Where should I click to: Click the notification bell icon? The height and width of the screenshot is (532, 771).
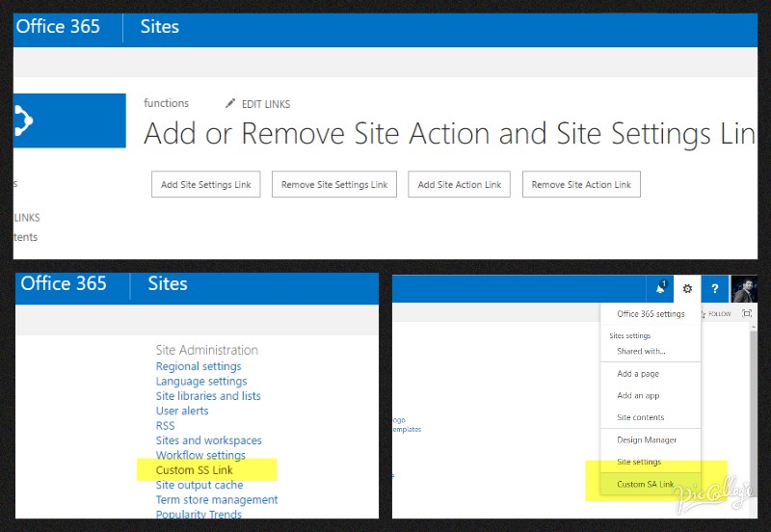tap(660, 288)
